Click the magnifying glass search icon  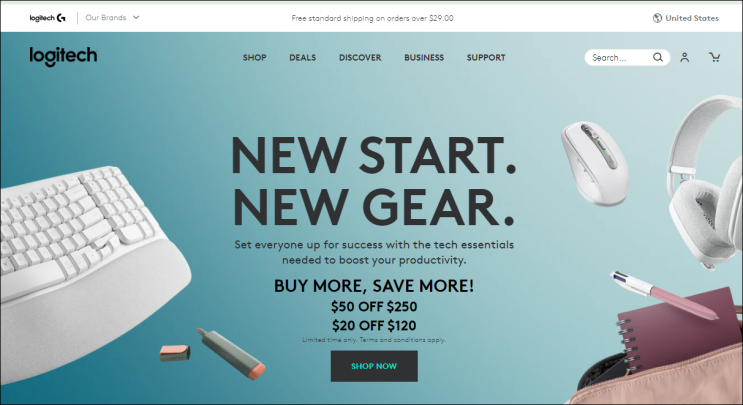coord(658,57)
